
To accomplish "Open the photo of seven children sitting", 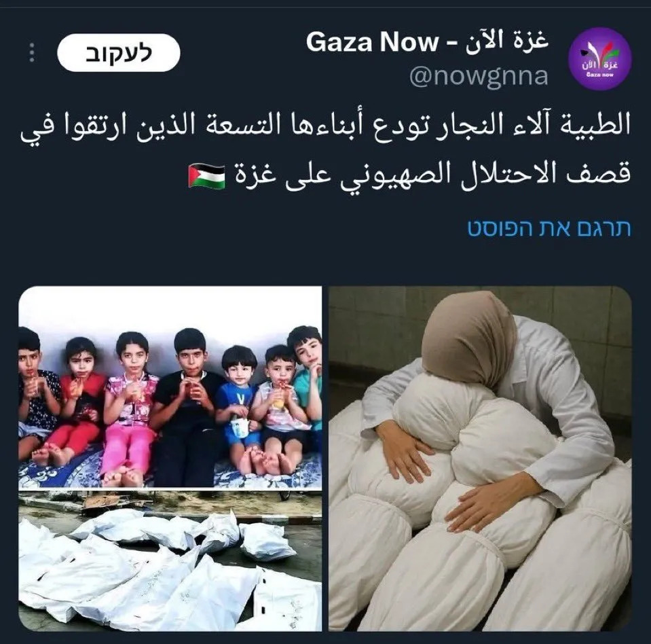I will click(x=170, y=387).
